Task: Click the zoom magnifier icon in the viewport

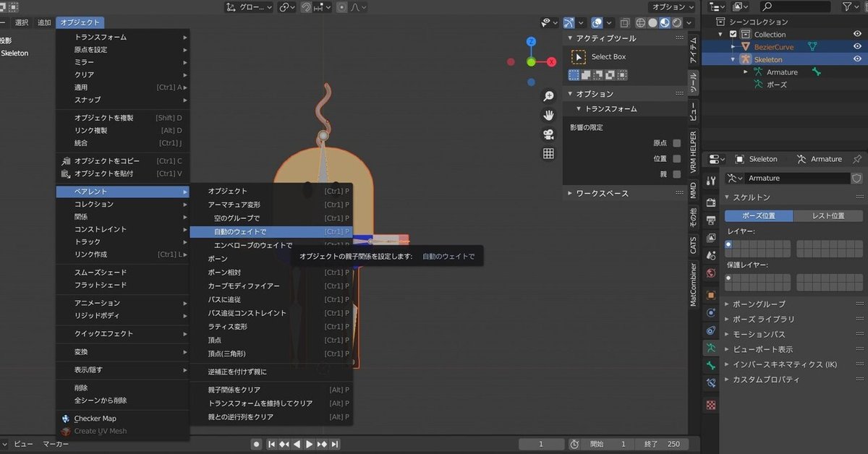Action: (548, 95)
